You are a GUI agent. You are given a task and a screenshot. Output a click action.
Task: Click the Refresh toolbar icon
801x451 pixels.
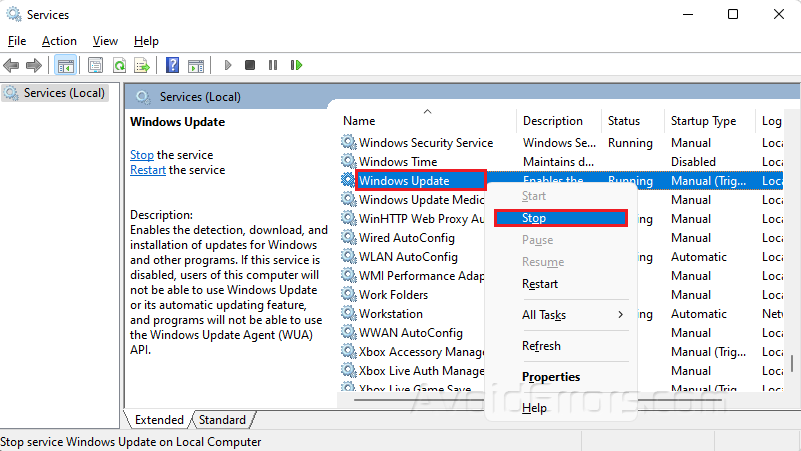(x=119, y=66)
